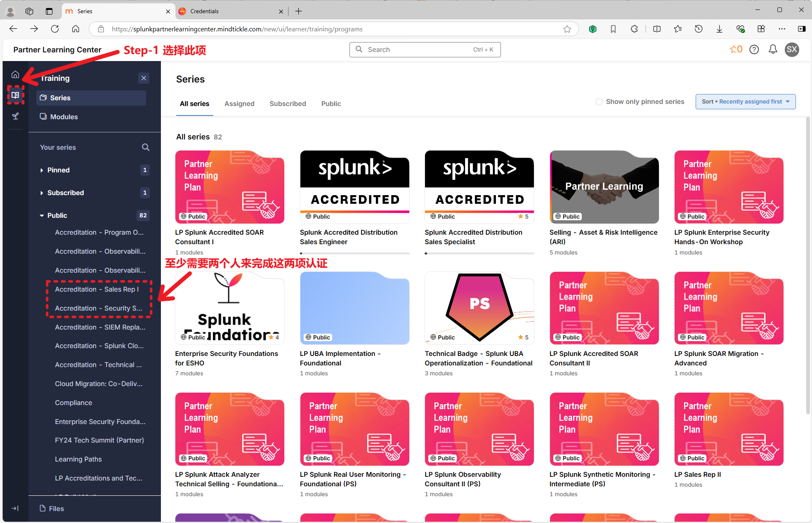
Task: Open the Training book icon in sidebar
Action: pyautogui.click(x=15, y=95)
